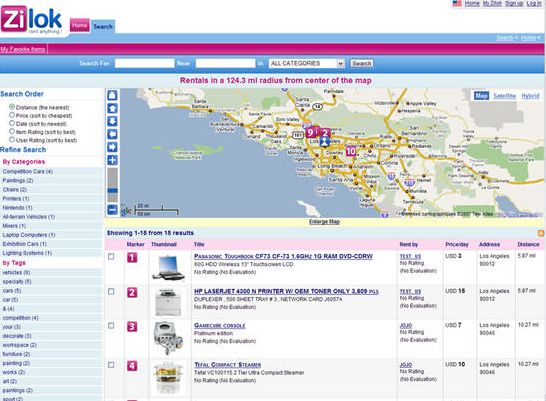Open the orange RSS feed icon
This screenshot has width=546, height=401.
pyautogui.click(x=541, y=233)
